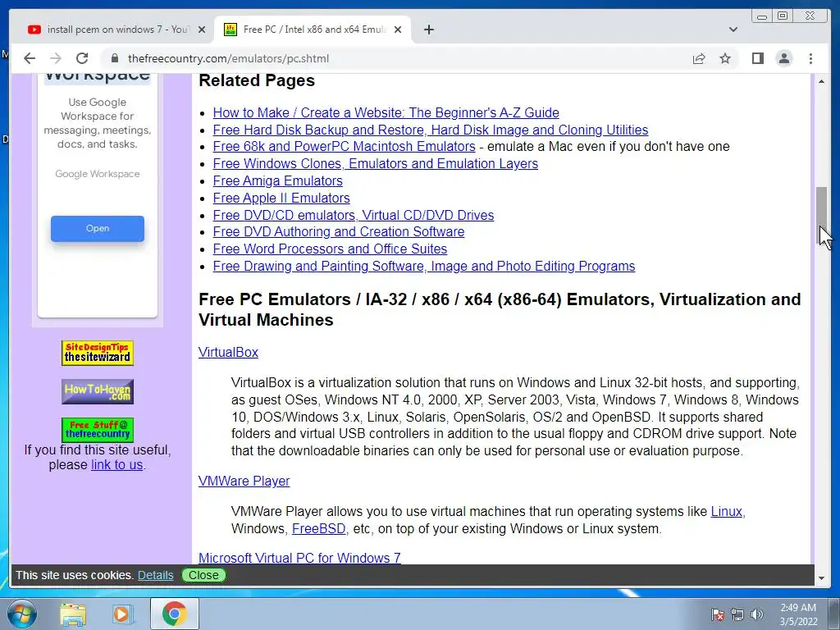Reload the current page

click(82, 58)
